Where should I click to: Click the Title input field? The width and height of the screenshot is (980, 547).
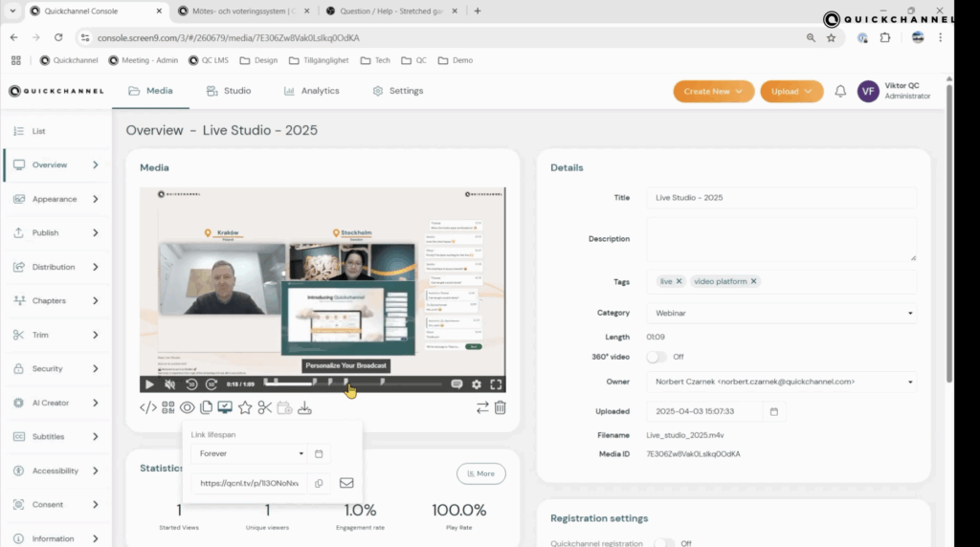pos(781,198)
